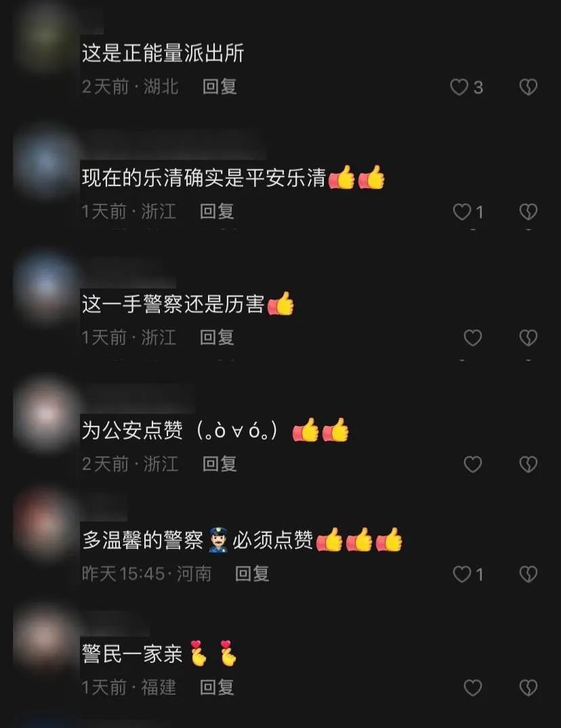This screenshot has height=728, width=561.
Task: Reply to the 平安乐清 comment
Action: 217,211
